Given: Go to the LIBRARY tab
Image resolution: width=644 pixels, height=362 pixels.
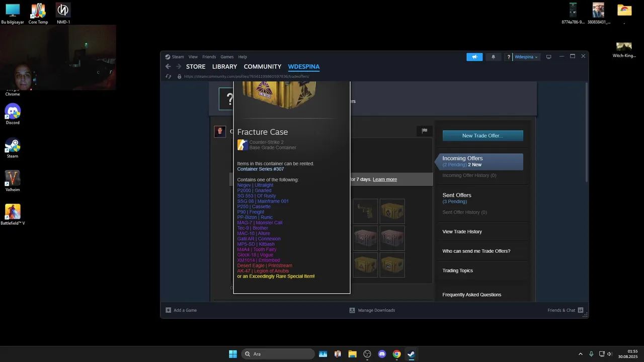Looking at the screenshot, I should point(224,66).
